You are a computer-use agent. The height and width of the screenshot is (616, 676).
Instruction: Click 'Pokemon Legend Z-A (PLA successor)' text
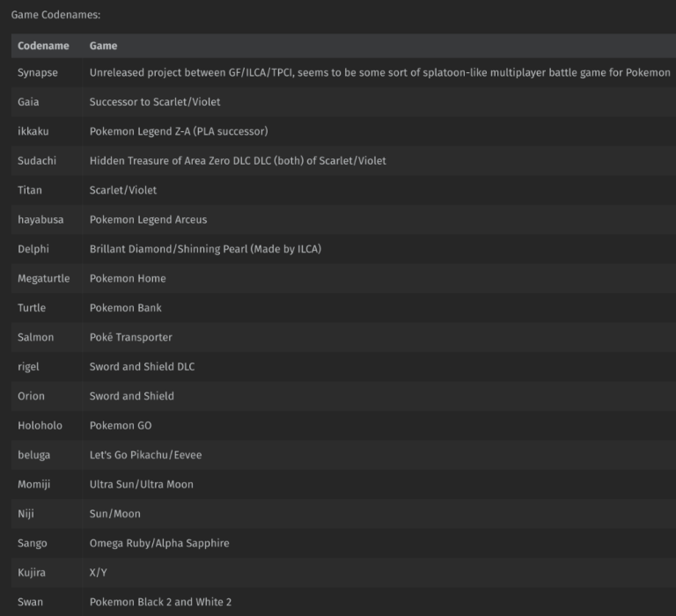pyautogui.click(x=179, y=131)
